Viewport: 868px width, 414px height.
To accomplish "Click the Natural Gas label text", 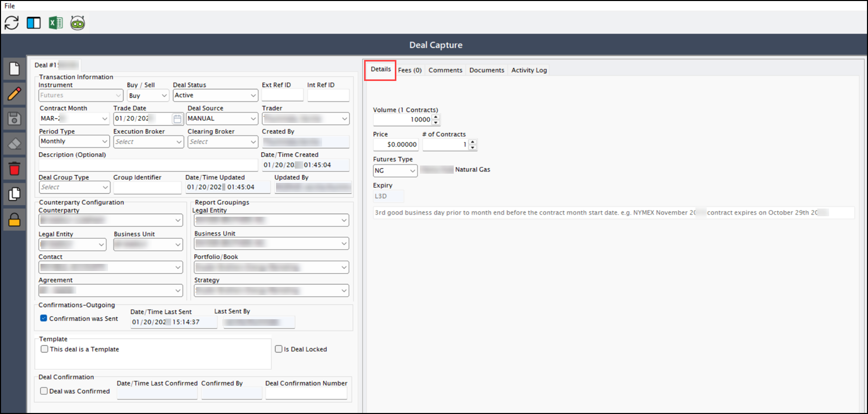I will 473,170.
